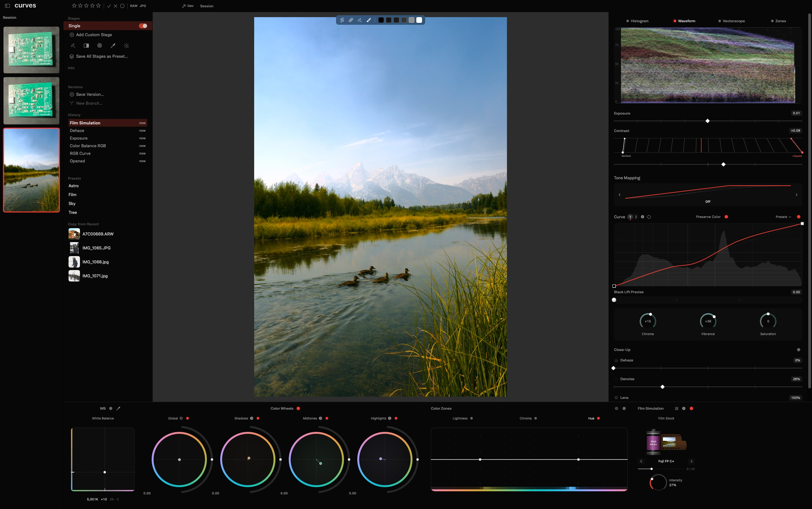
Task: Click the magic wand icon under Add Custom Stage
Action: pyautogui.click(x=73, y=45)
